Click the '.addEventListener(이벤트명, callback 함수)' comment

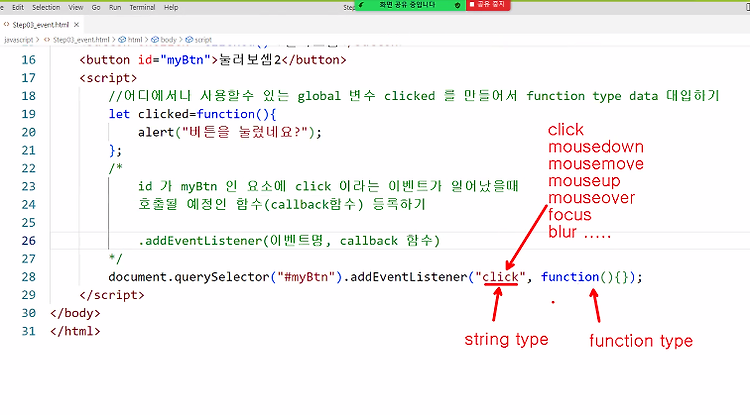[x=289, y=240]
